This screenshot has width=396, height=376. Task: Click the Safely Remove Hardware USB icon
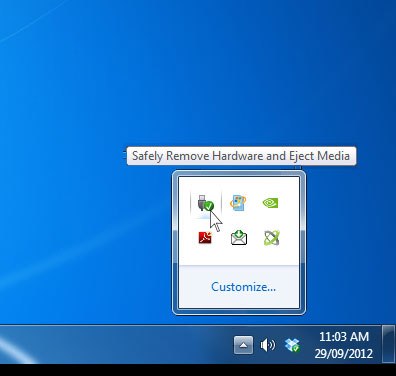205,203
